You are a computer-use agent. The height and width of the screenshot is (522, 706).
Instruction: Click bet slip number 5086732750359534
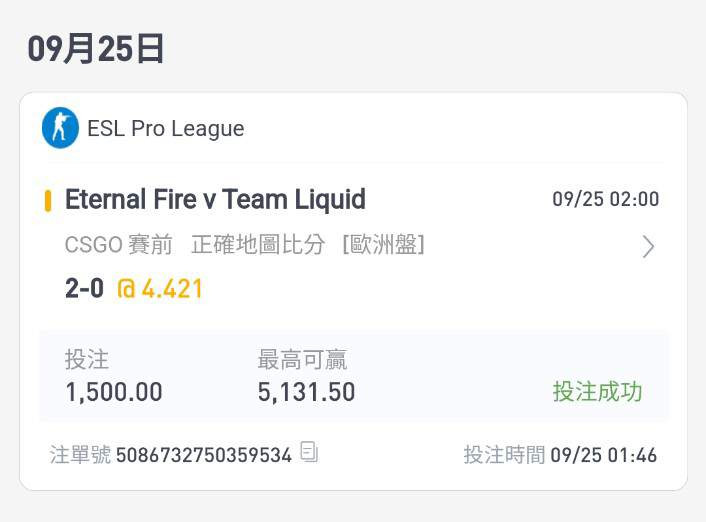point(204,455)
